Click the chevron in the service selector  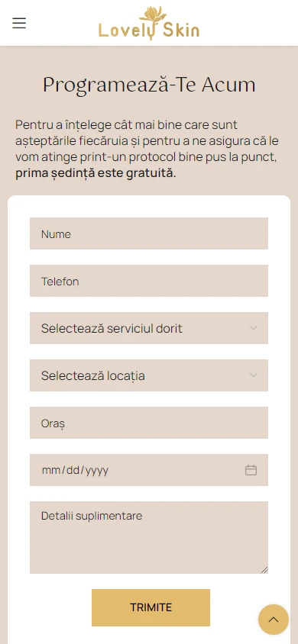[253, 328]
